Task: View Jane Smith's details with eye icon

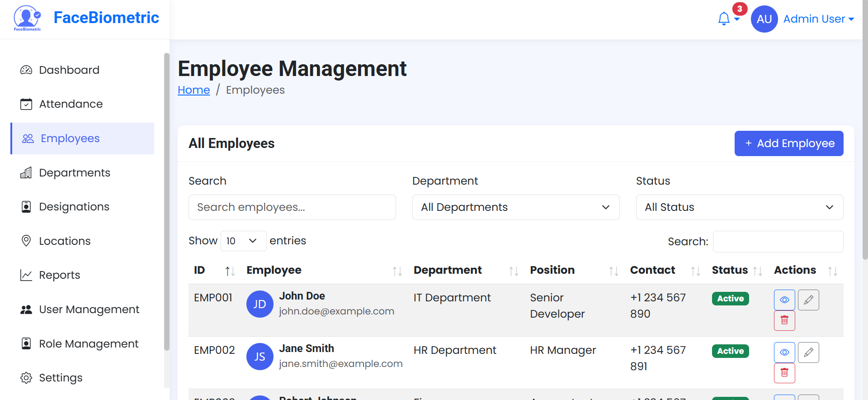Action: pyautogui.click(x=784, y=352)
